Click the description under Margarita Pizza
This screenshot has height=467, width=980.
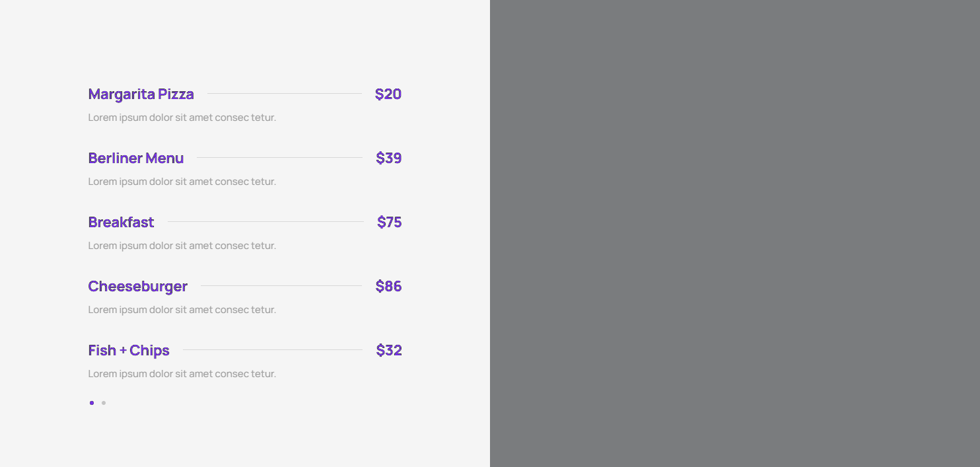182,118
